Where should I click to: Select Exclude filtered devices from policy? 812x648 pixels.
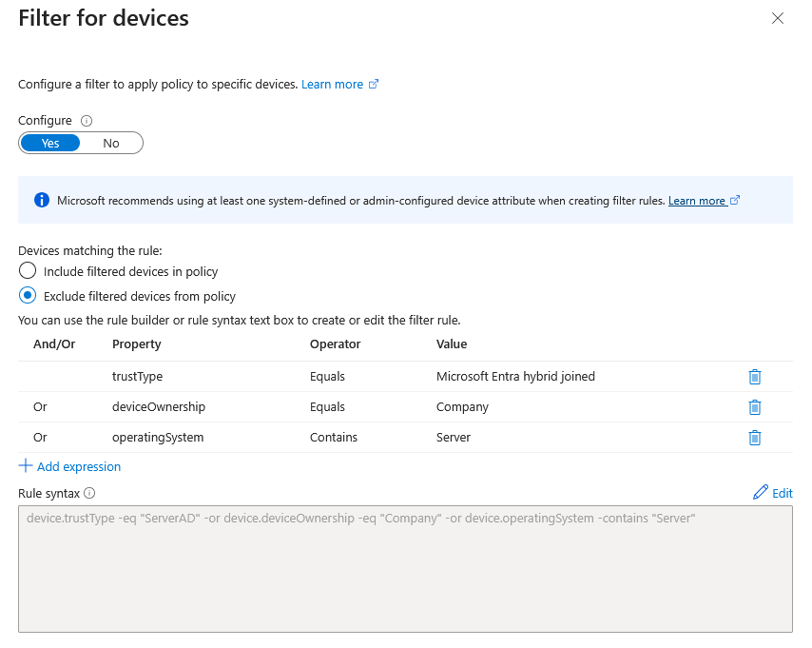pyautogui.click(x=28, y=296)
